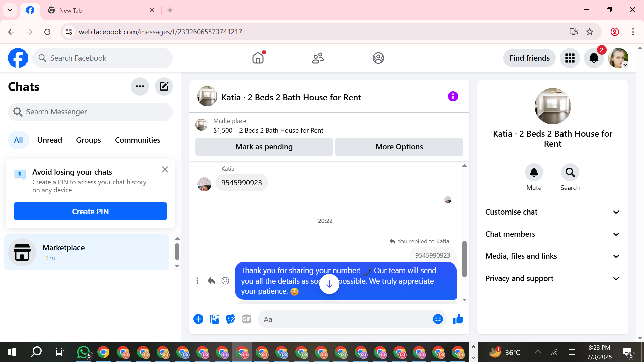The height and width of the screenshot is (362, 644).
Task: Compose a new message icon
Action: [x=164, y=87]
